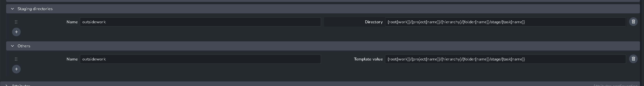Grab the Staging directories row drag handle
644x86 pixels.
pyautogui.click(x=16, y=22)
